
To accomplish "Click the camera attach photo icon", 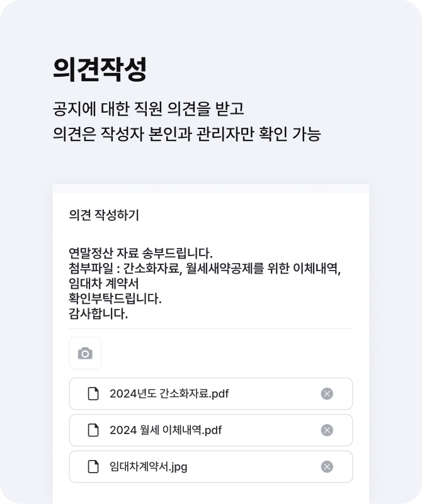I will 85,354.
